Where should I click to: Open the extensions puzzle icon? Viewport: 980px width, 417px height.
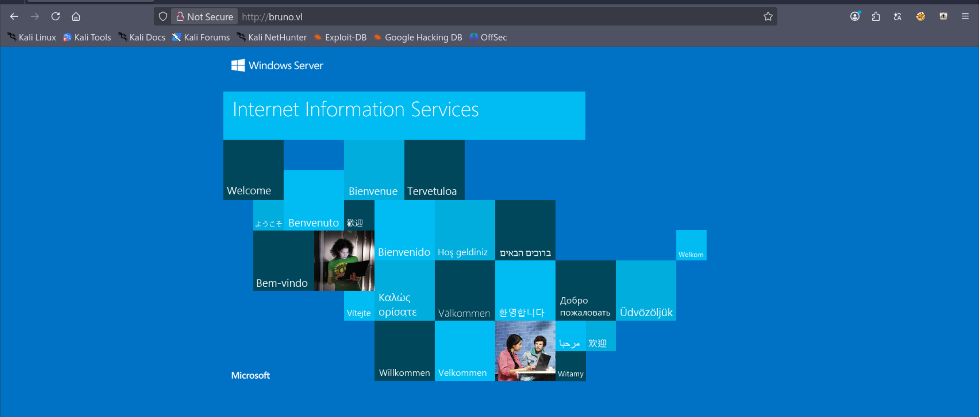(x=876, y=16)
